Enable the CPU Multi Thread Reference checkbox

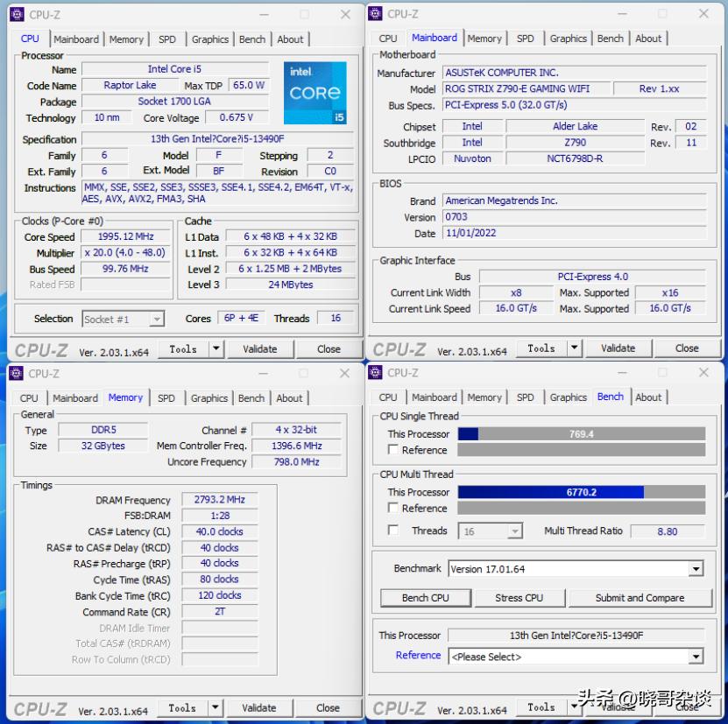393,508
